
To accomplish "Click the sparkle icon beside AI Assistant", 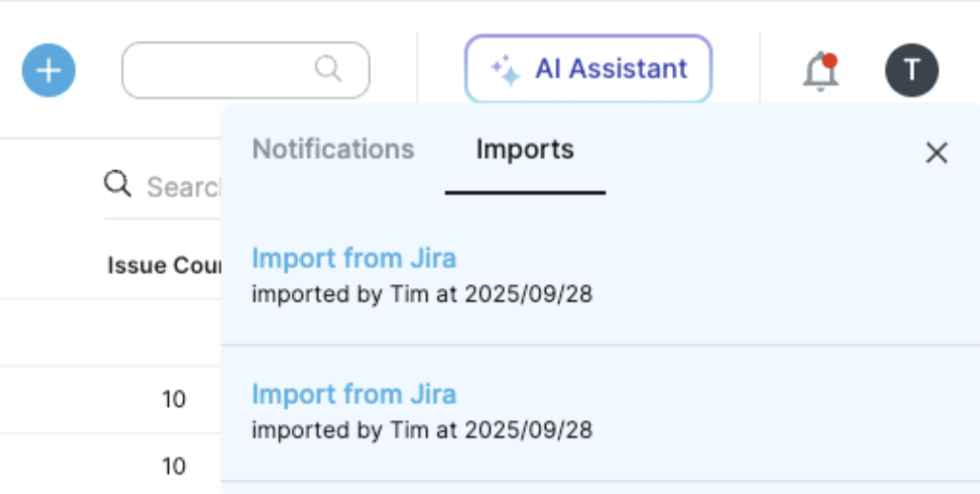I will coord(505,70).
